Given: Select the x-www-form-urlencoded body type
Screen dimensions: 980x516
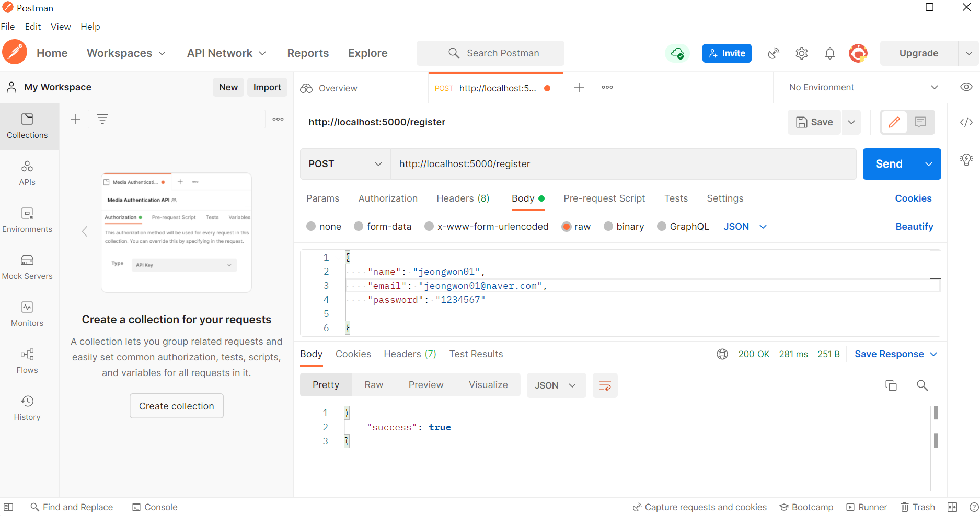Looking at the screenshot, I should (486, 226).
